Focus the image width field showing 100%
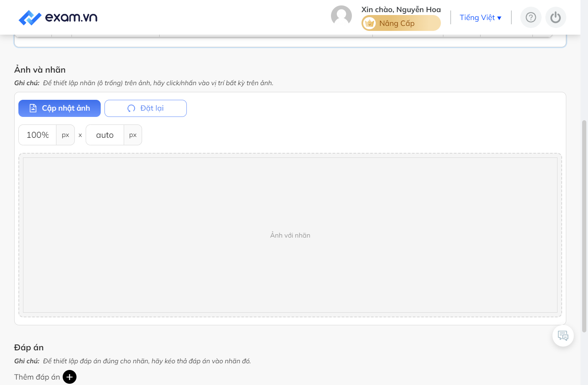The height and width of the screenshot is (385, 588). pos(38,135)
